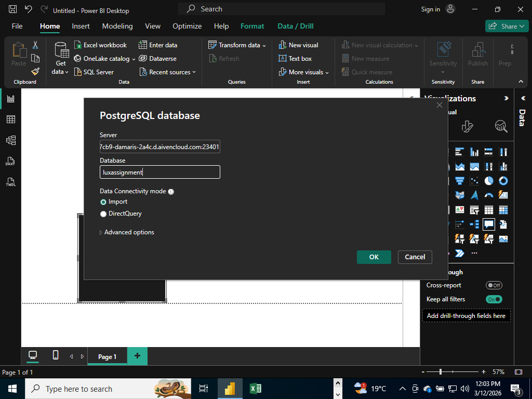Open the Format visual pane icon

pyautogui.click(x=467, y=127)
